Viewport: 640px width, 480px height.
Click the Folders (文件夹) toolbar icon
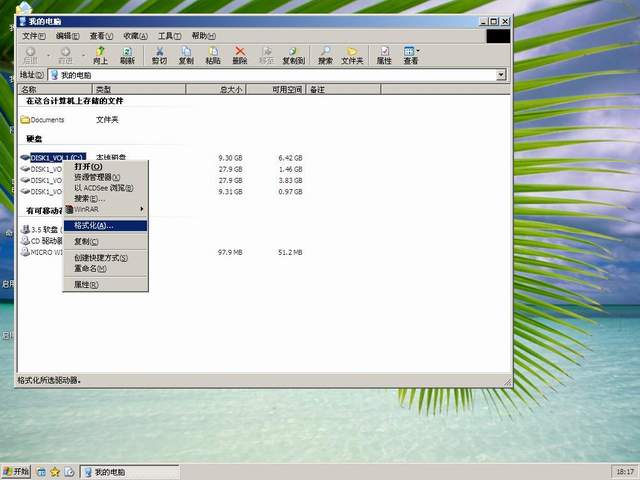coord(352,54)
